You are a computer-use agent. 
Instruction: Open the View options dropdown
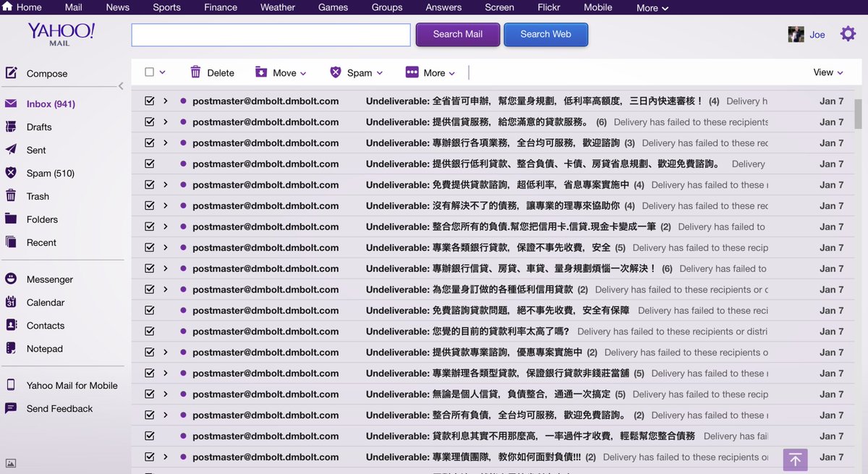click(x=827, y=72)
